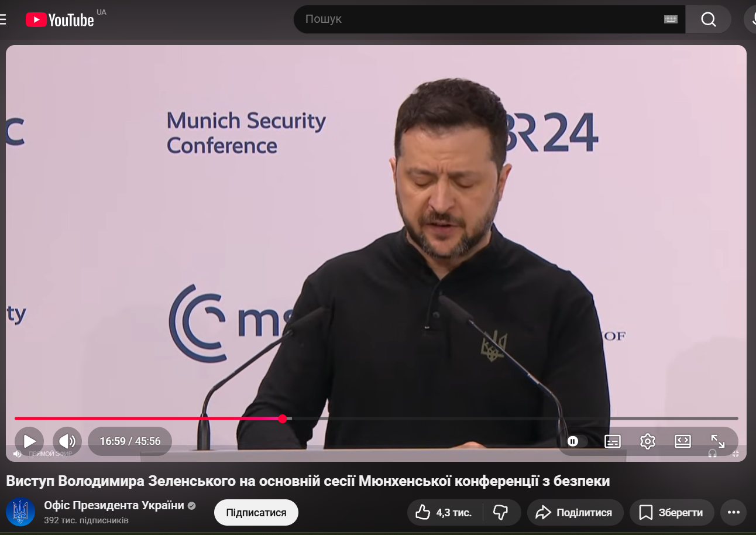Toggle the autoplay switch
This screenshot has width=756, height=535.
coord(575,441)
